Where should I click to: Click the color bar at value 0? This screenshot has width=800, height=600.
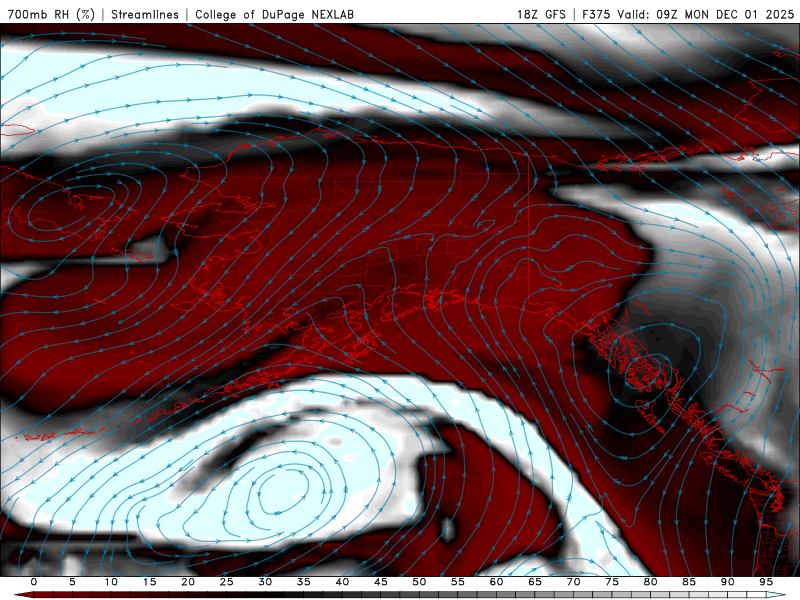pyautogui.click(x=34, y=595)
